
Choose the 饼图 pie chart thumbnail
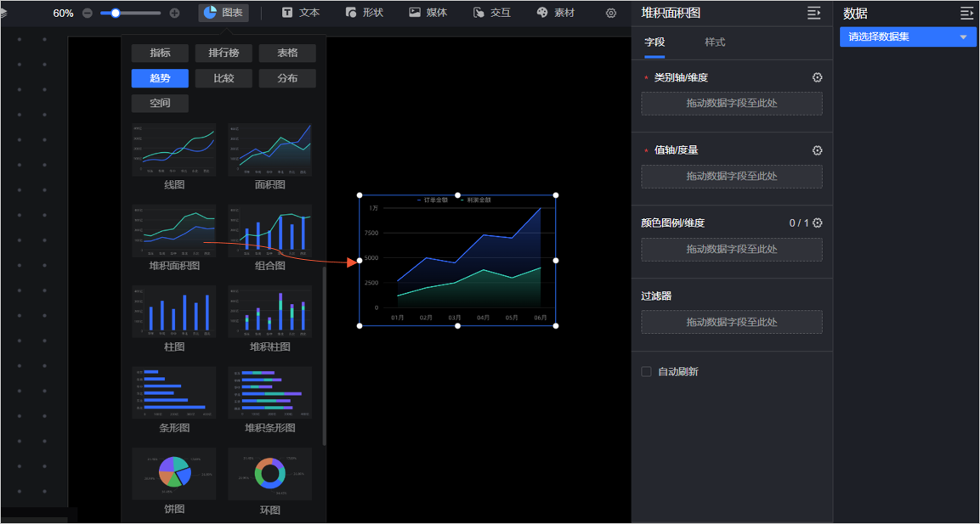pyautogui.click(x=174, y=473)
